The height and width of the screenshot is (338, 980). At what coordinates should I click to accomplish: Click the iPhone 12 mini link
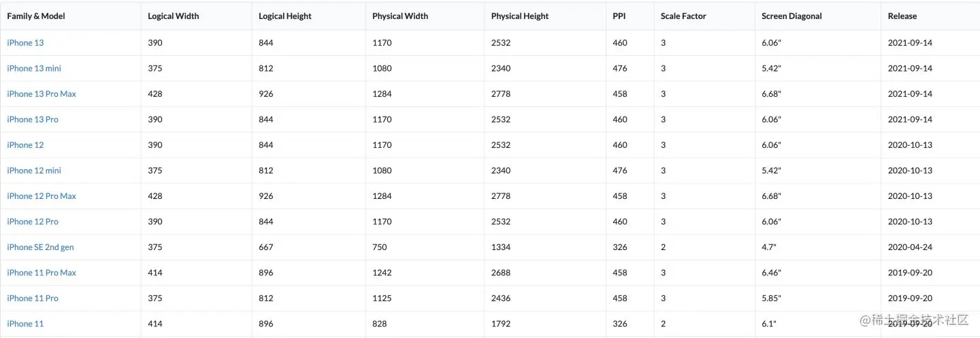[34, 170]
